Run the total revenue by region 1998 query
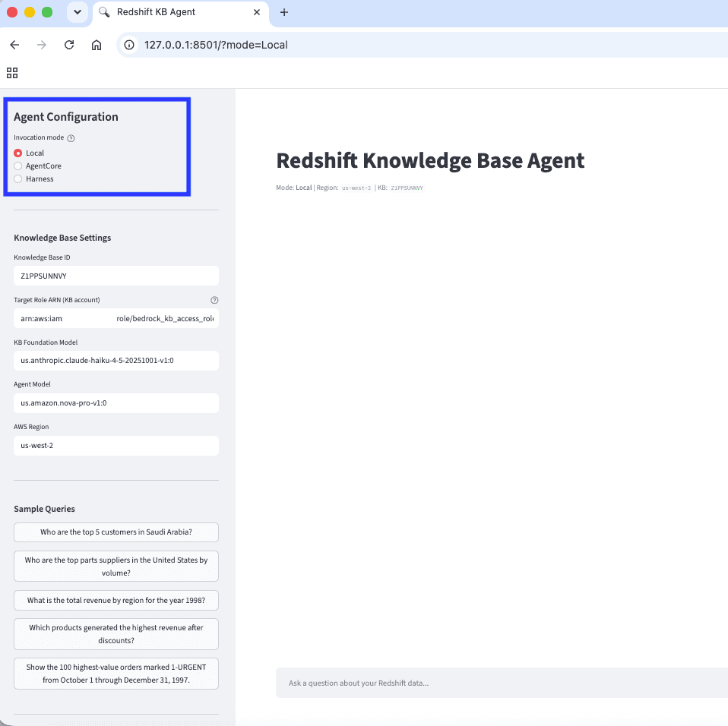 pos(116,600)
